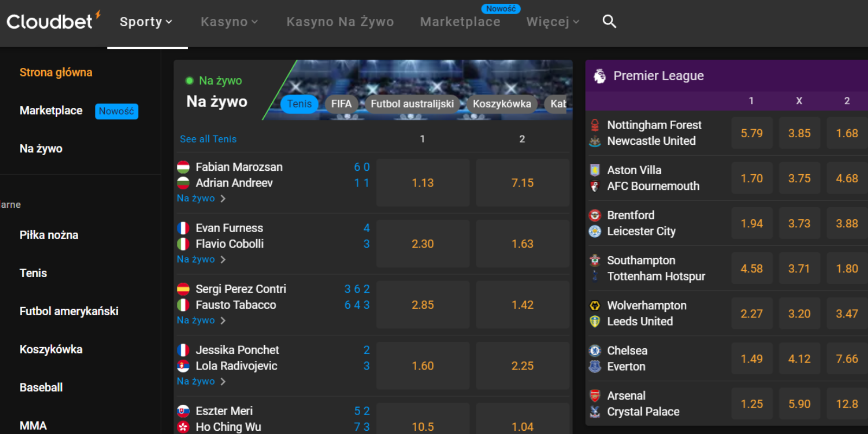Select the FIFA filter chip

(341, 104)
